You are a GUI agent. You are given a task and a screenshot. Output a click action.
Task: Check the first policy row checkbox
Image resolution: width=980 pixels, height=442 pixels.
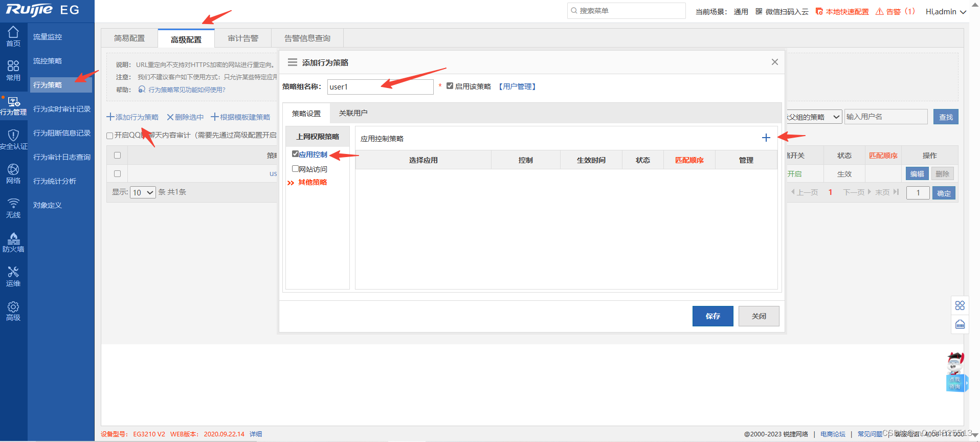point(117,173)
